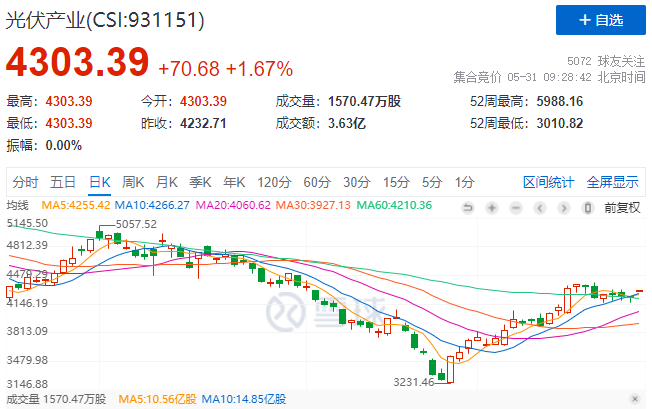Image resolution: width=652 pixels, height=409 pixels.
Task: Add stock via the 自选 button
Action: (594, 19)
